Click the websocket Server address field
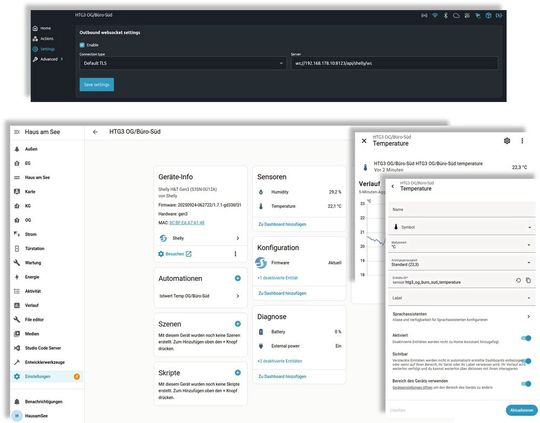The width and height of the screenshot is (540, 423). [394, 63]
